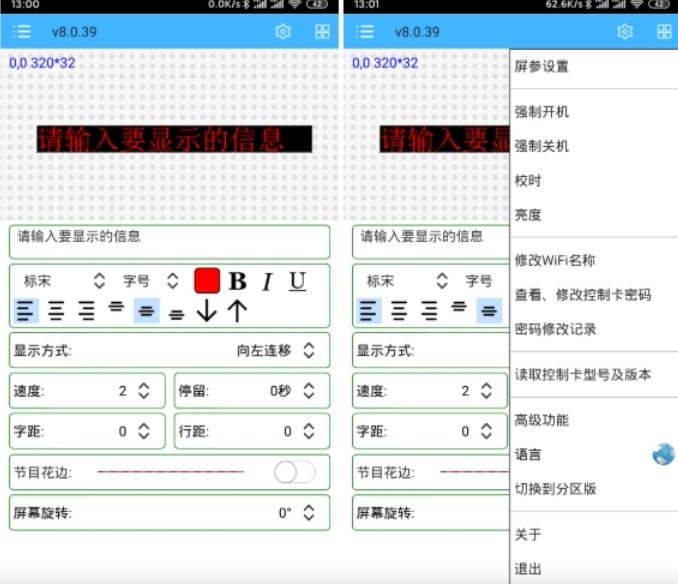This screenshot has width=678, height=585.
Task: Toggle underline text formatting
Action: [x=297, y=281]
